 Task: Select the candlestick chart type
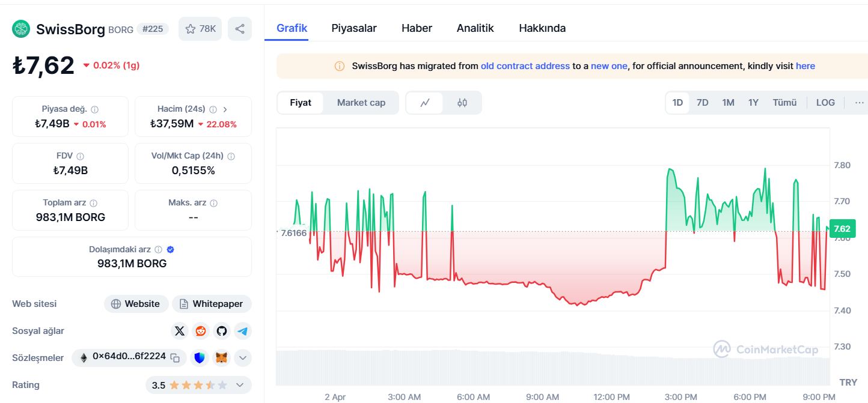click(462, 103)
